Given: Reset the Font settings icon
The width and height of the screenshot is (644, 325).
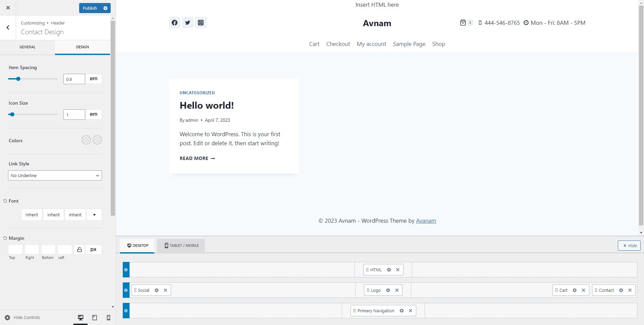Looking at the screenshot, I should (5, 201).
